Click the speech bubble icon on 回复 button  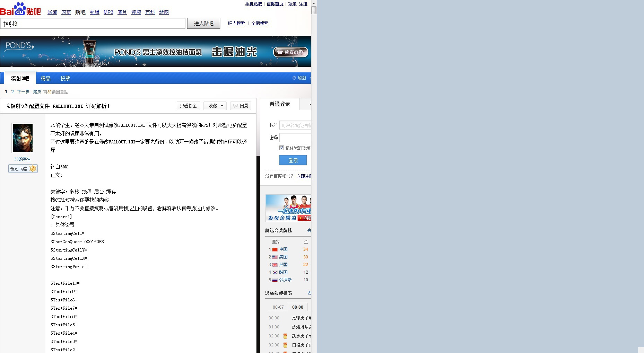click(235, 106)
